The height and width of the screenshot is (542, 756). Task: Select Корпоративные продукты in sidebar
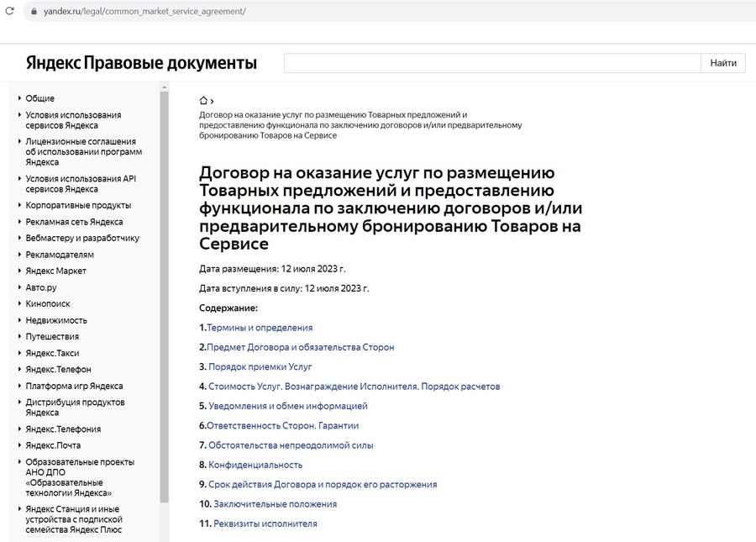(78, 205)
